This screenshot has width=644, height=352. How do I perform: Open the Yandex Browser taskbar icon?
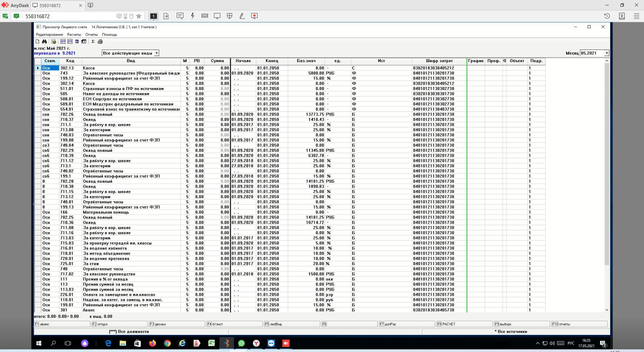(256, 343)
